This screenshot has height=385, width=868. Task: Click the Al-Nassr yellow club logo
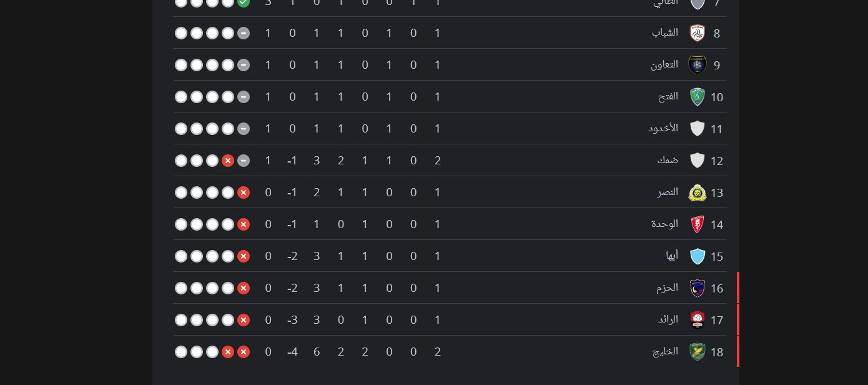697,192
